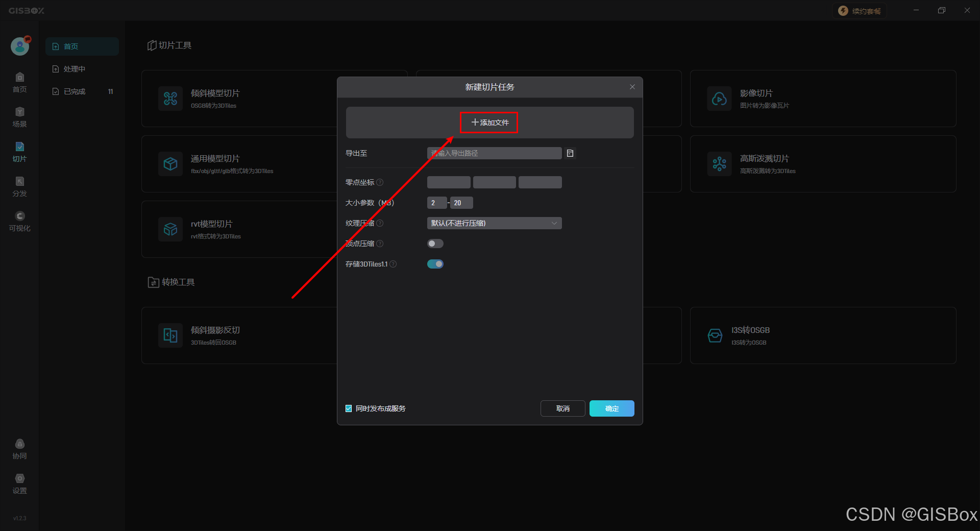Close the 新建切片任务 dialog
The width and height of the screenshot is (980, 531).
pyautogui.click(x=632, y=87)
